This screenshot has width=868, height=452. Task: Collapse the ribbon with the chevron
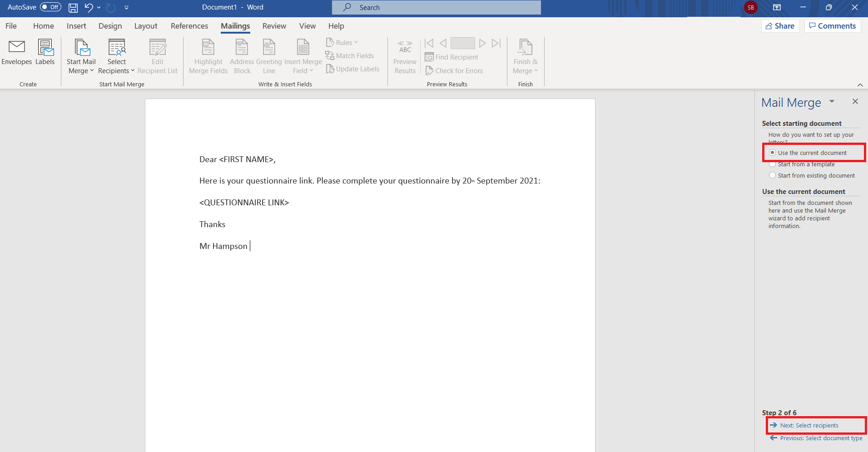pyautogui.click(x=860, y=85)
